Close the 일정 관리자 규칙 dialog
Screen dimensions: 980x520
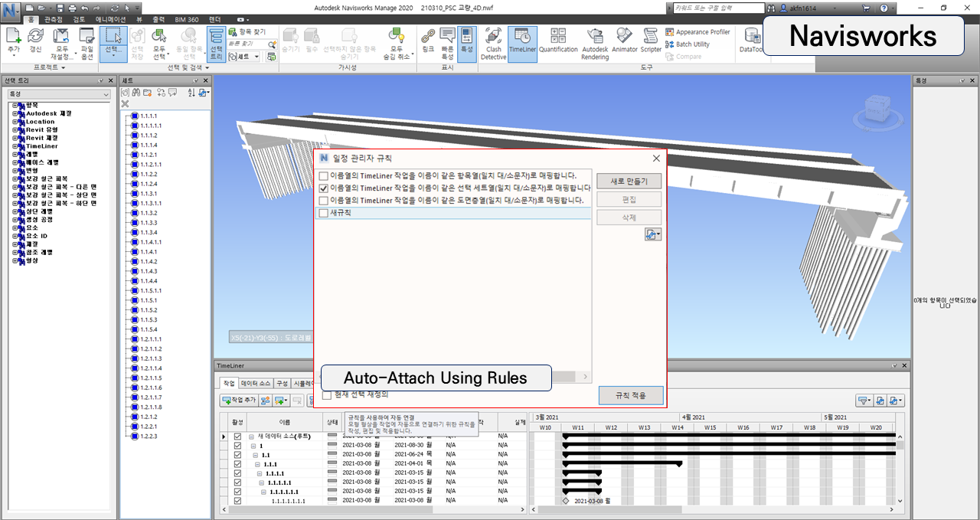point(656,159)
